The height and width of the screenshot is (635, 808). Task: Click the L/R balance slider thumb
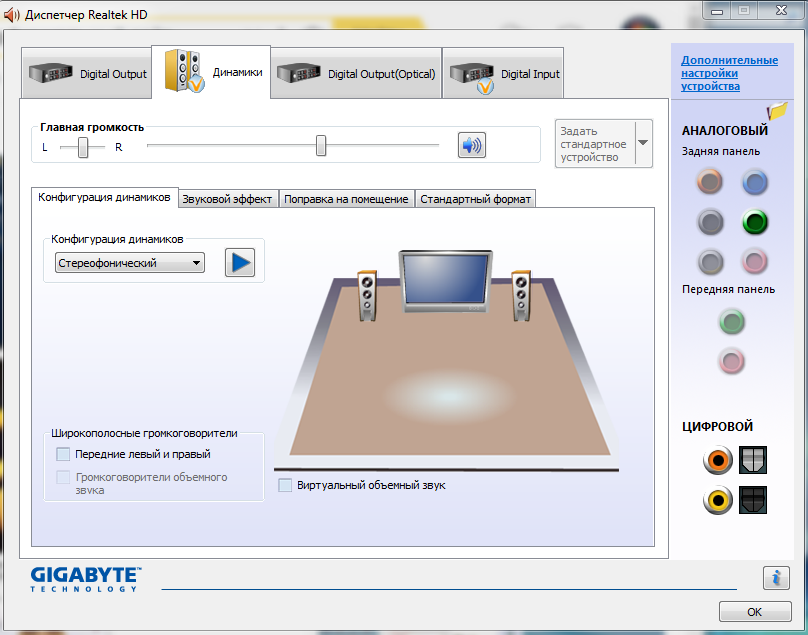point(83,147)
